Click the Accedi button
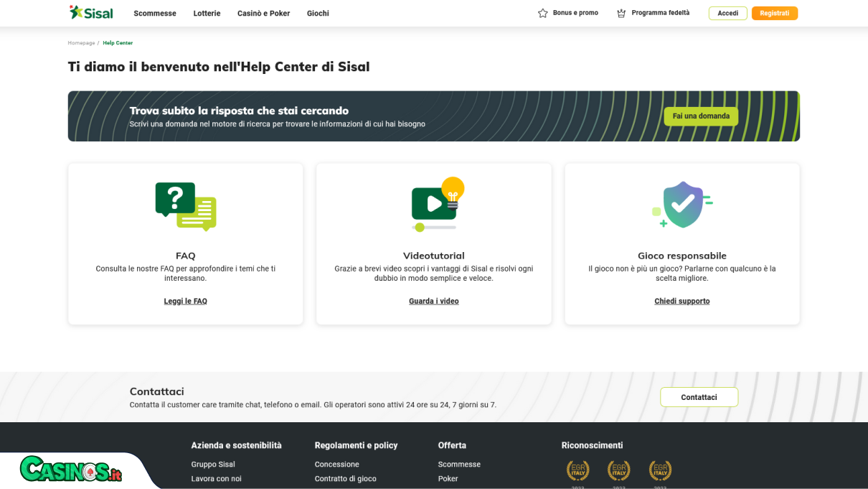Viewport: 868px width, 489px height. click(728, 13)
